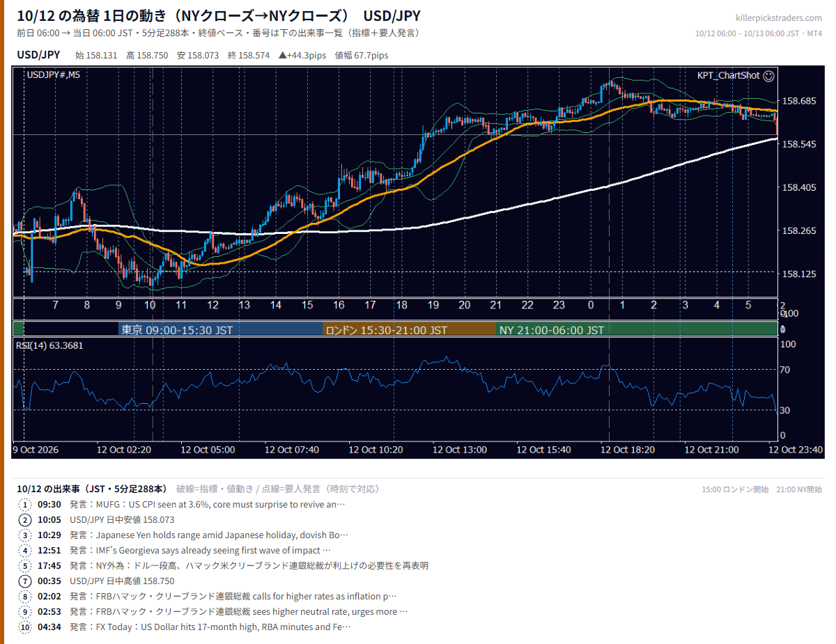The height and width of the screenshot is (644, 836).
Task: Click the 10/12 06:00 – 10/13 06:00 JST・MT4 text
Action: (x=759, y=33)
